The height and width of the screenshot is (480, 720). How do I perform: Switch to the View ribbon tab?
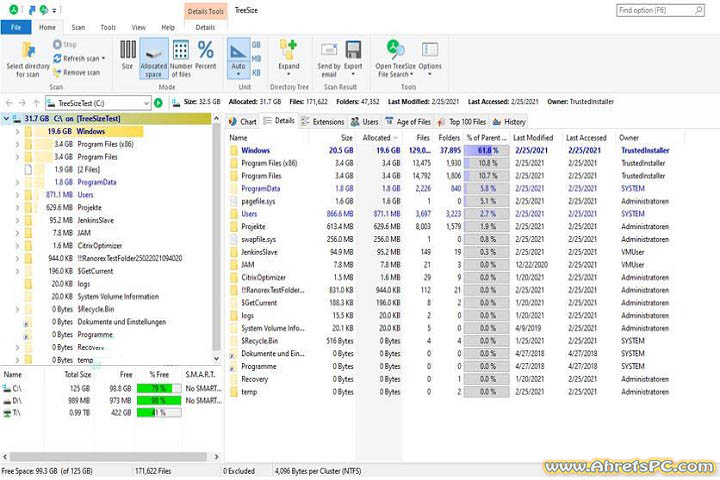(x=138, y=27)
